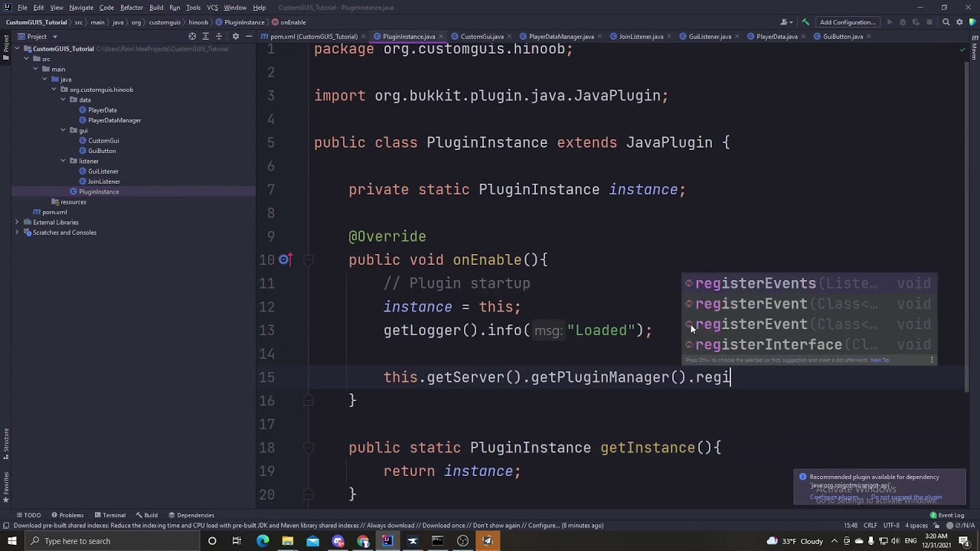Fold the onEnable method on line 10
980x551 pixels.
point(308,260)
